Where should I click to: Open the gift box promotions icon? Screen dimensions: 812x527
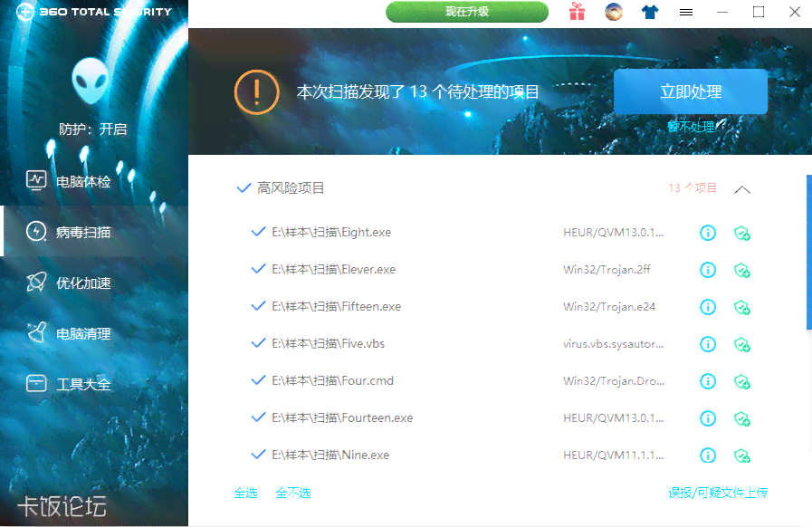pos(577,12)
